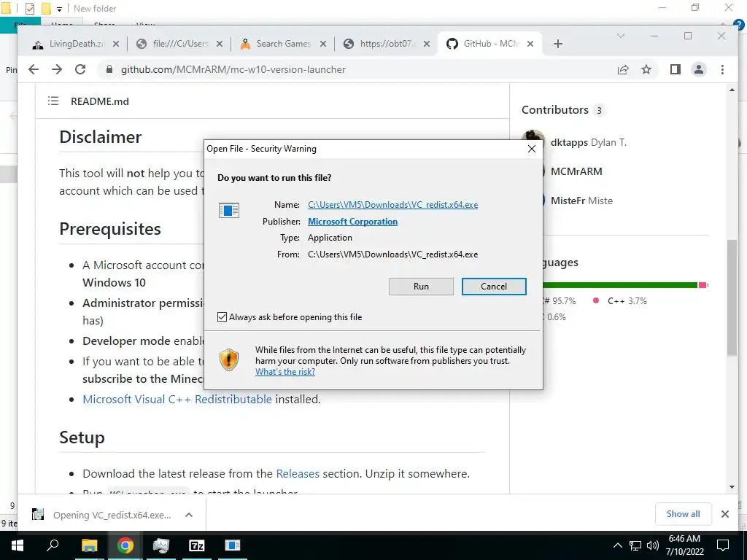This screenshot has width=747, height=560.
Task: Click the Run button in security warning
Action: 421,286
